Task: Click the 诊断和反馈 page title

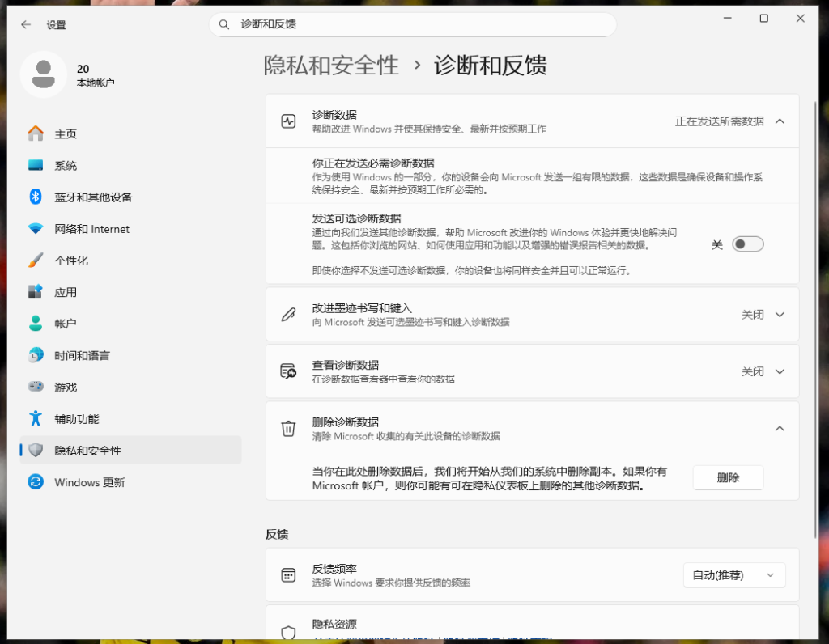Action: tap(490, 66)
